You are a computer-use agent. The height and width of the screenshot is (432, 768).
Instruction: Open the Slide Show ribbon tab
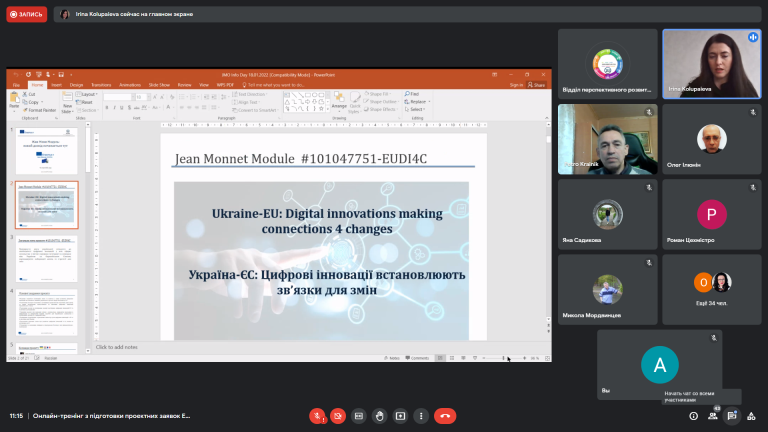point(159,85)
